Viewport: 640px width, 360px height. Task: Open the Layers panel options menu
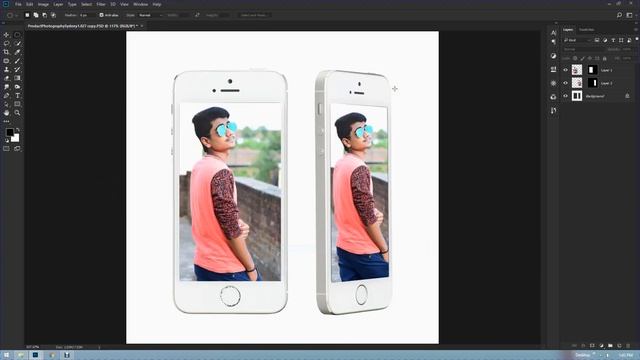(x=636, y=29)
